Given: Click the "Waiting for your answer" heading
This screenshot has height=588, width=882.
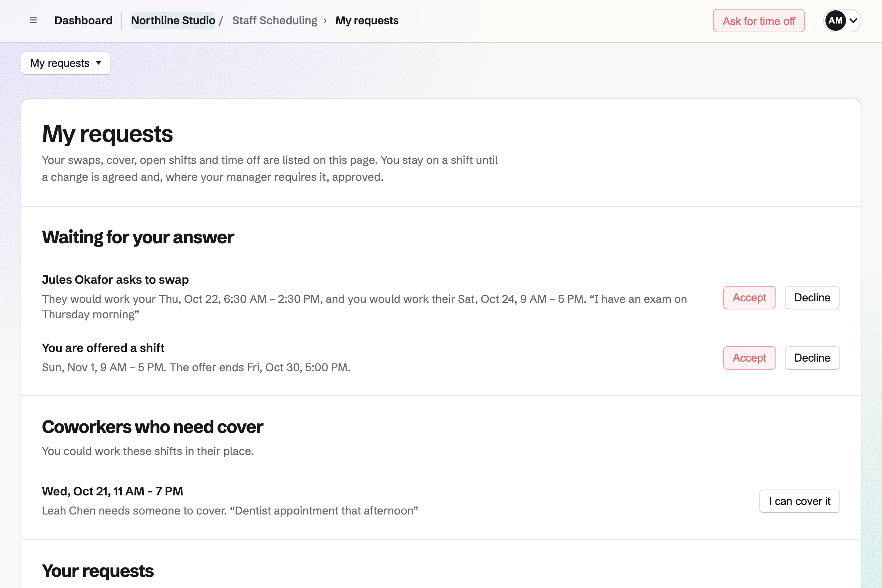Looking at the screenshot, I should coord(138,237).
